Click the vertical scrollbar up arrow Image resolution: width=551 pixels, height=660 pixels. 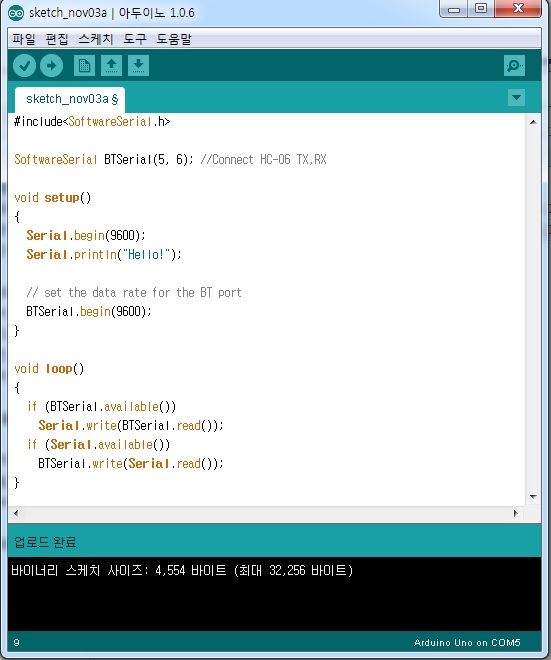point(533,122)
